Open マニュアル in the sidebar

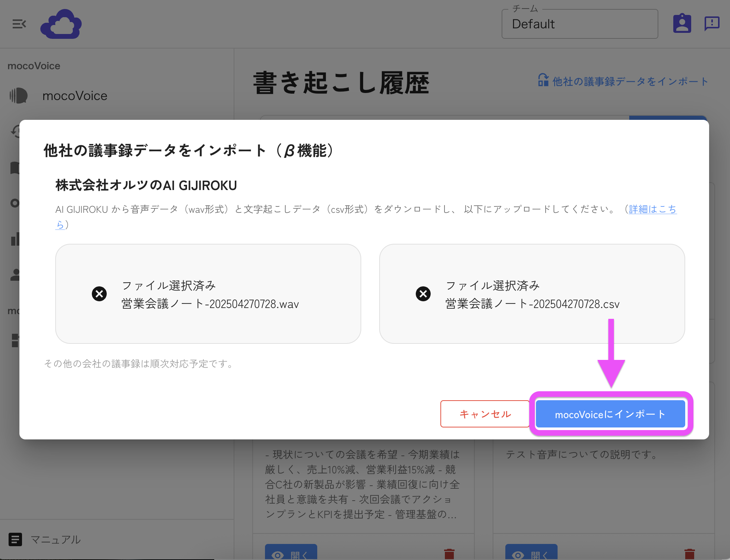pyautogui.click(x=55, y=539)
